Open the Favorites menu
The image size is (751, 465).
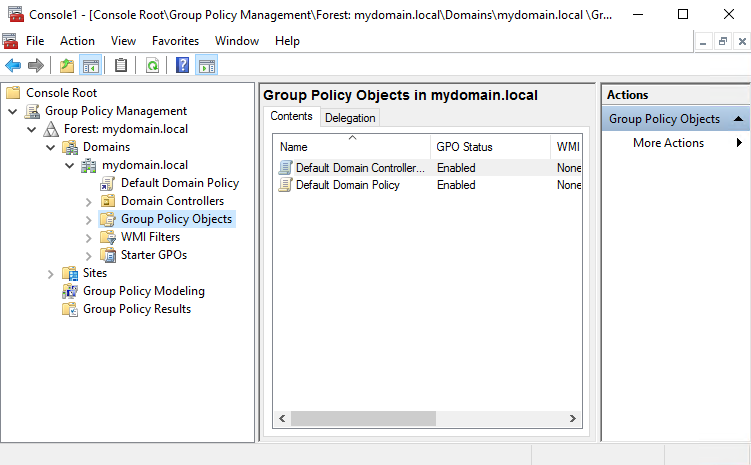pos(175,41)
